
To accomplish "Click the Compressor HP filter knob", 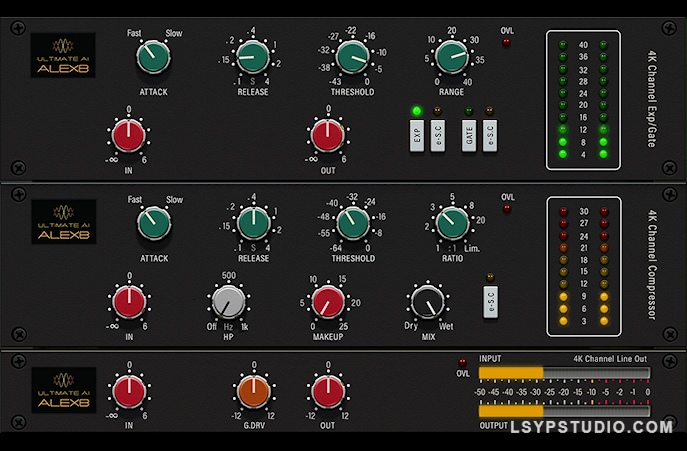I will [228, 301].
